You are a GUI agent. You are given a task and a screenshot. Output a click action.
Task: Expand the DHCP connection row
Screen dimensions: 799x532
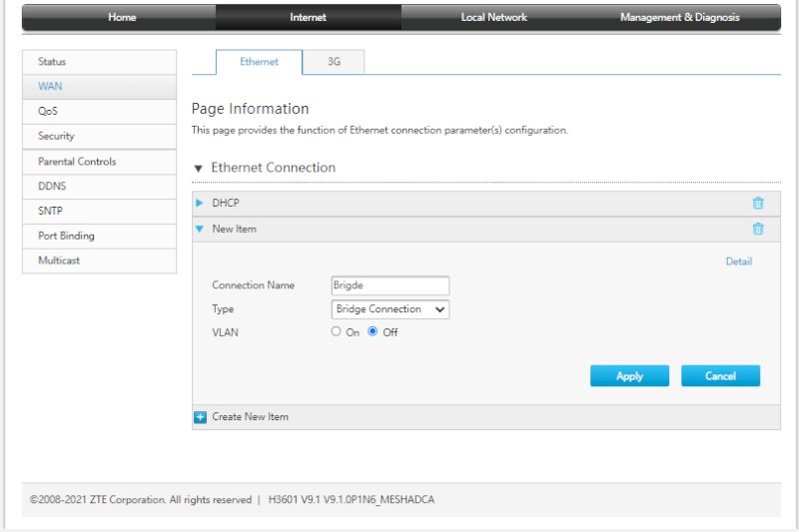point(199,204)
